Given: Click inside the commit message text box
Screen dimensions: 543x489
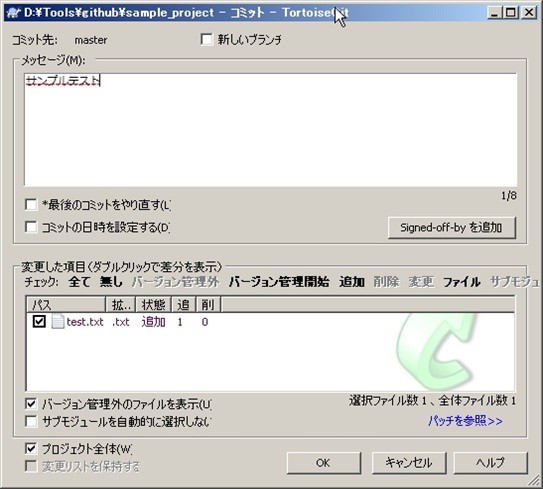Looking at the screenshot, I should tap(271, 130).
